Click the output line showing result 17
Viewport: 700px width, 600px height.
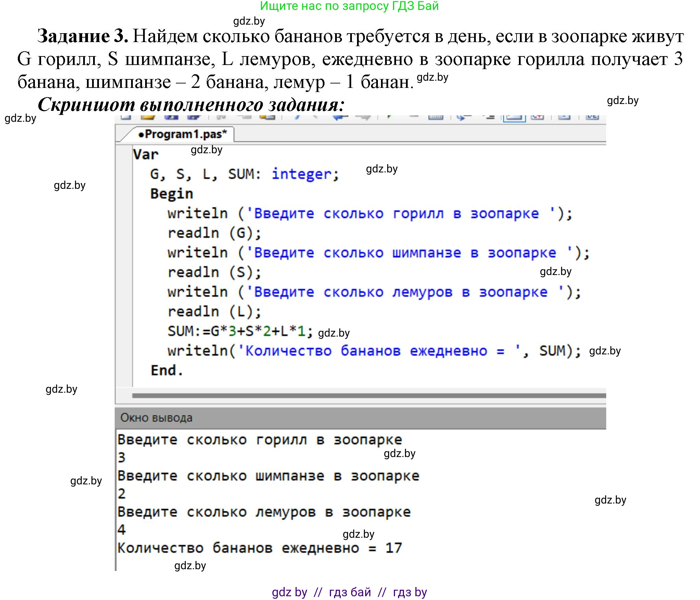[x=260, y=548]
